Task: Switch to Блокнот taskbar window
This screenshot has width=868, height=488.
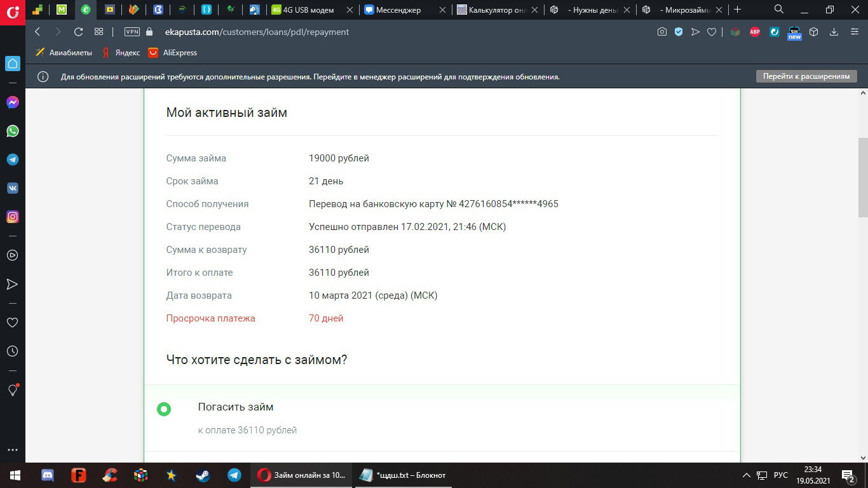Action: click(403, 475)
